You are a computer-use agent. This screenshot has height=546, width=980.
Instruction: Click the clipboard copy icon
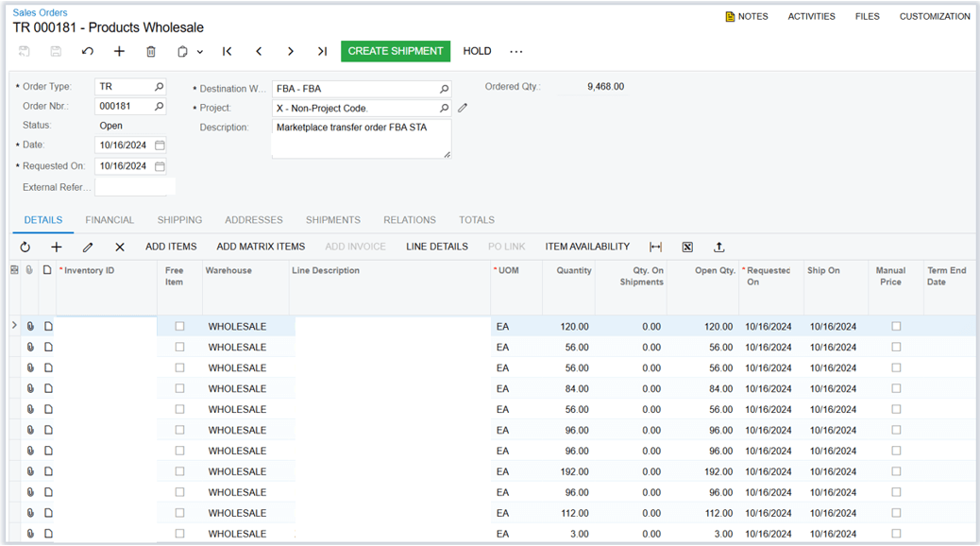click(x=182, y=51)
